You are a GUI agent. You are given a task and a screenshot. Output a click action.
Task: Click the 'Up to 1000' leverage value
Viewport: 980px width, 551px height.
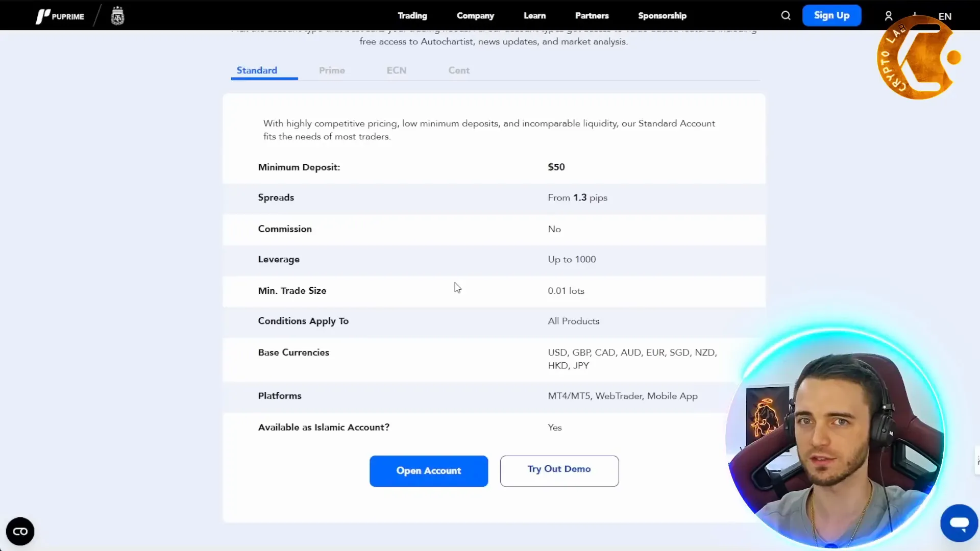coord(572,260)
